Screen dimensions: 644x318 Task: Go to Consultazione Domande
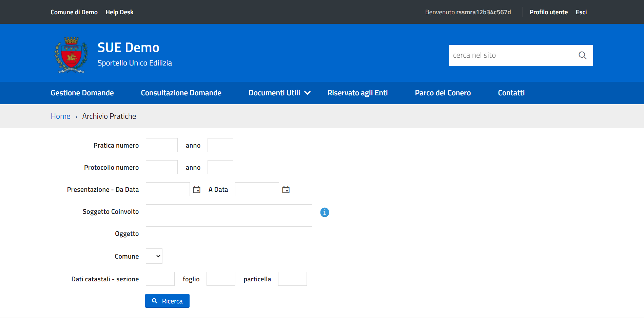tap(181, 93)
